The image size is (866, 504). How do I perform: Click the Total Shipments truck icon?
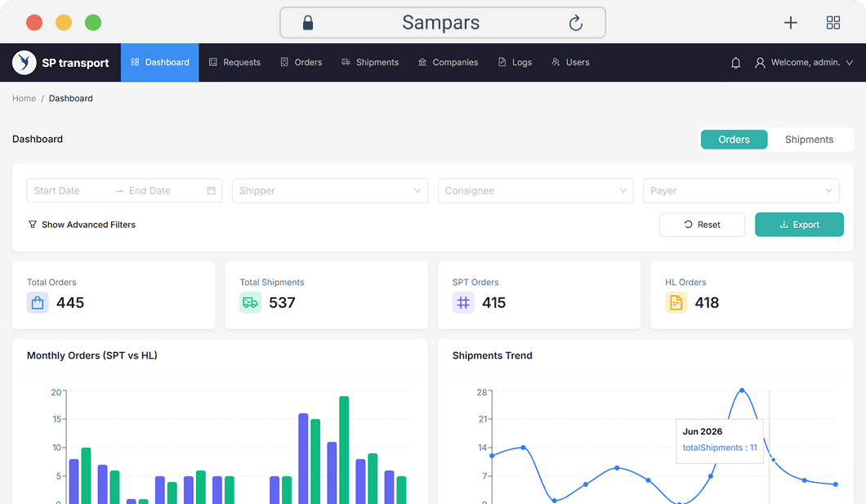(250, 302)
